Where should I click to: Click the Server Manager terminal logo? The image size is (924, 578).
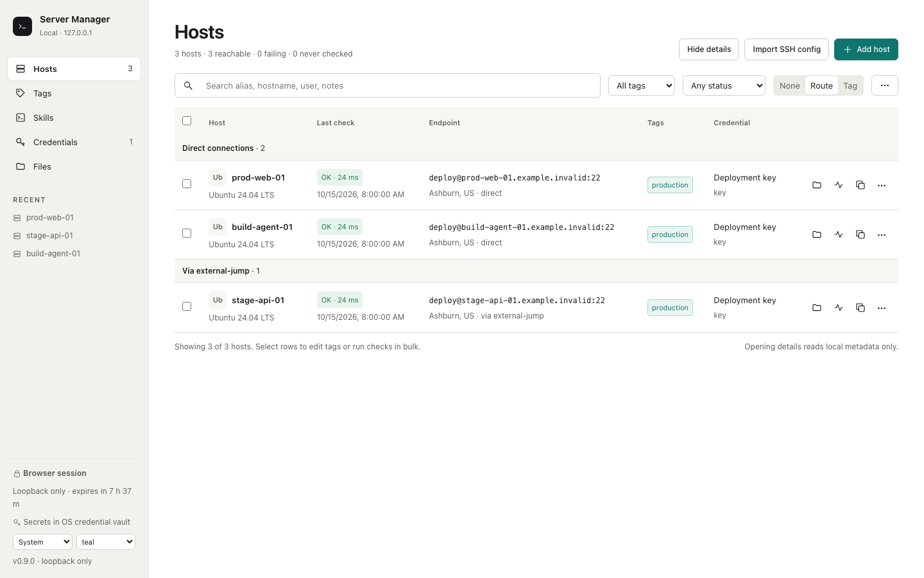22,26
